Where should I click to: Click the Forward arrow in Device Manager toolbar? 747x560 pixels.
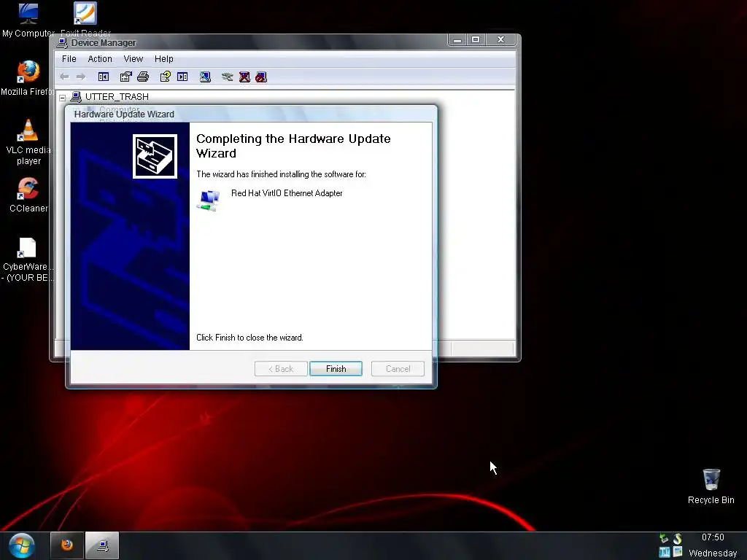click(x=81, y=77)
